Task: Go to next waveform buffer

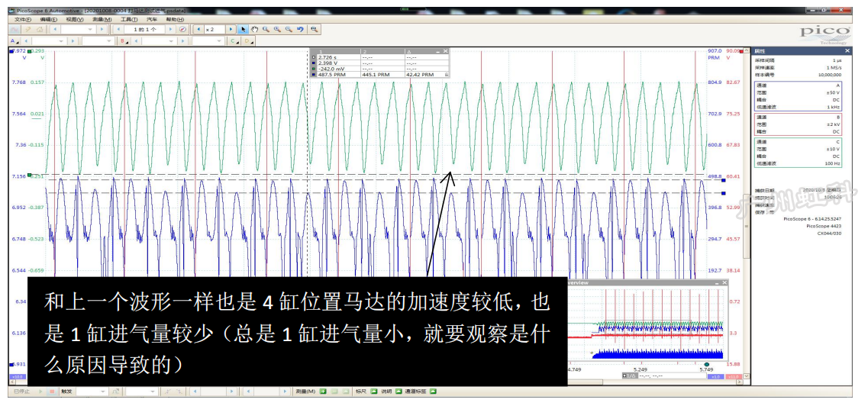Action: (170, 29)
